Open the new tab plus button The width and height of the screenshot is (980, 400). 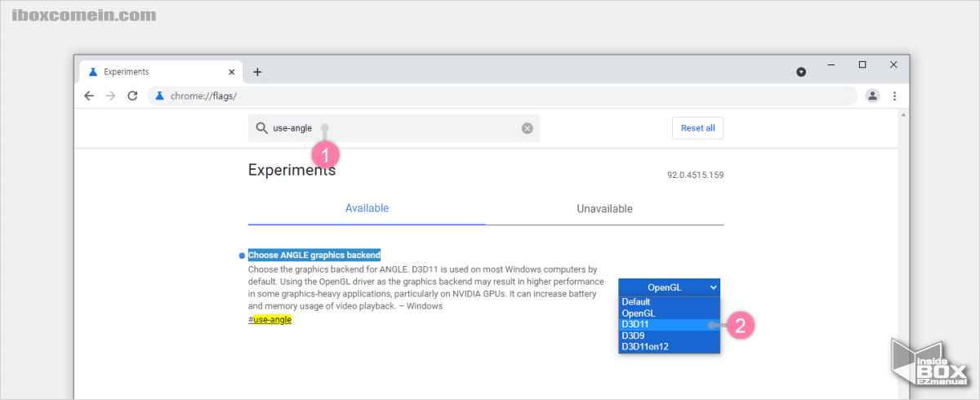click(257, 72)
